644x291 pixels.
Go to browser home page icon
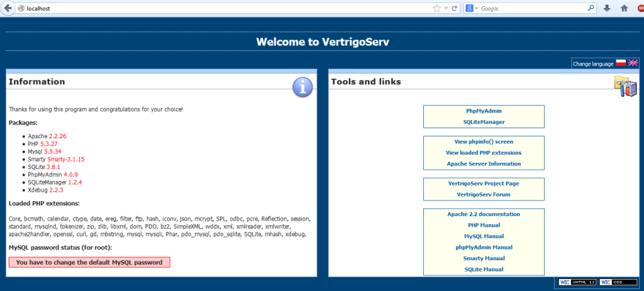(625, 8)
